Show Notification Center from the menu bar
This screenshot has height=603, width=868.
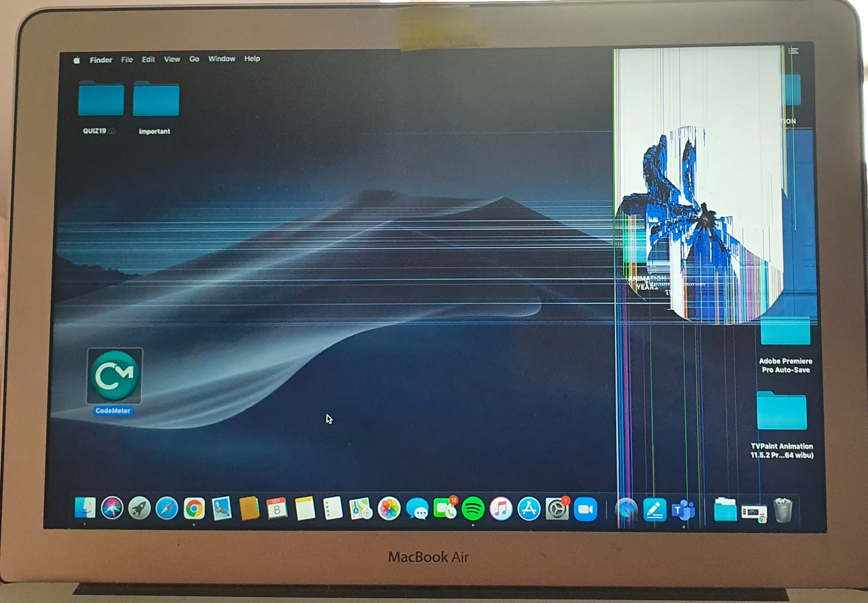click(793, 51)
